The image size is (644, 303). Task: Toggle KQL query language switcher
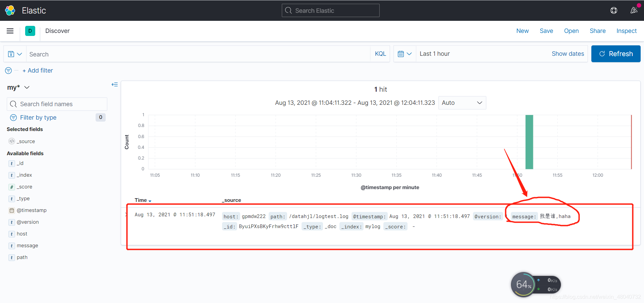pyautogui.click(x=380, y=54)
